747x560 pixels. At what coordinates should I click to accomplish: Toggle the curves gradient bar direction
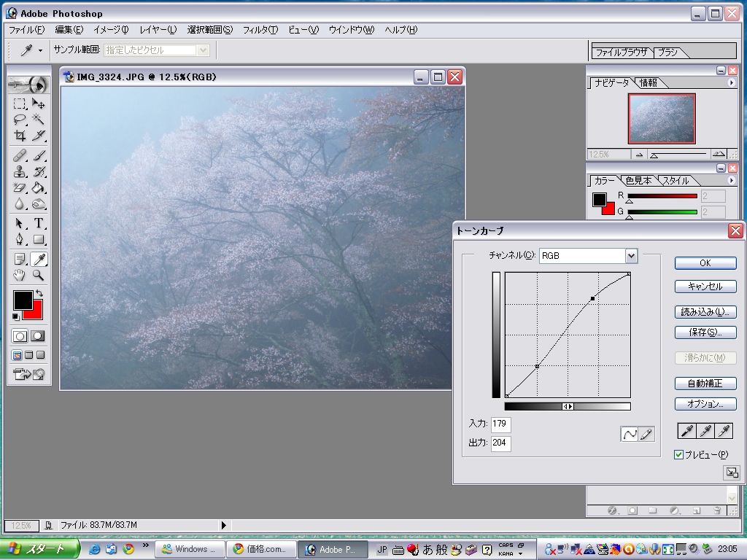(x=568, y=406)
